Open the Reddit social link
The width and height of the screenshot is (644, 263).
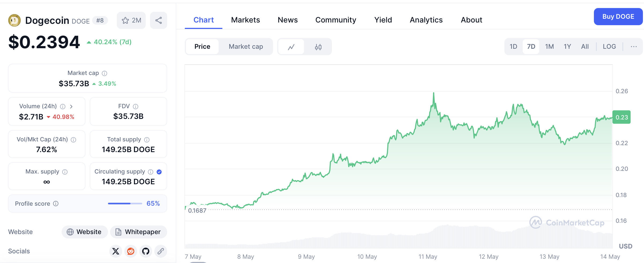pos(131,251)
